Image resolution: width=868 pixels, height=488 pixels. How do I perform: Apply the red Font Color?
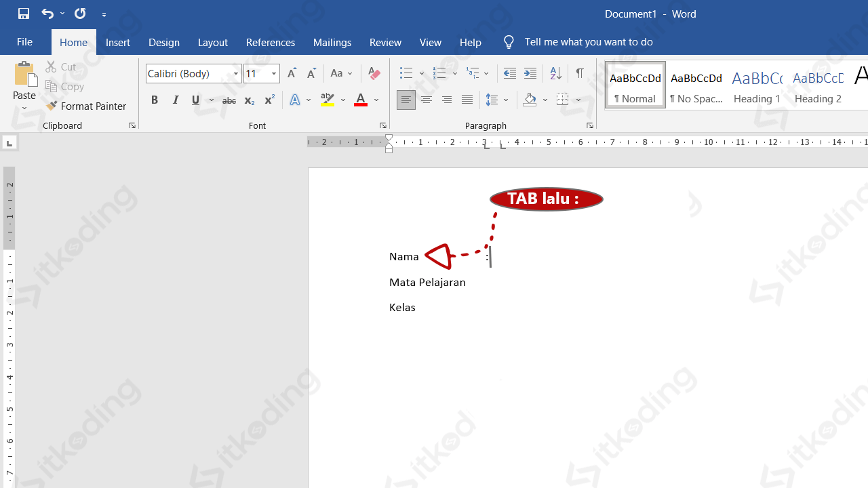coord(361,100)
